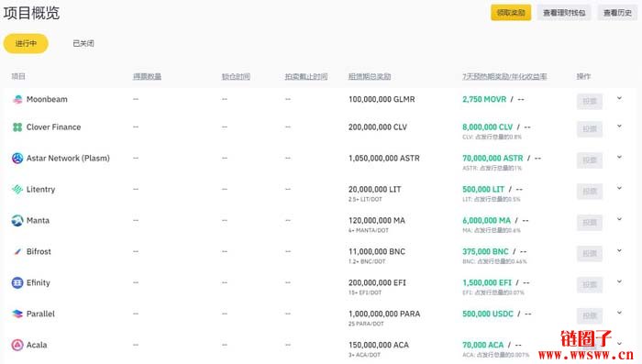Select the Moonbeam project name
642x364 pixels.
coord(47,100)
